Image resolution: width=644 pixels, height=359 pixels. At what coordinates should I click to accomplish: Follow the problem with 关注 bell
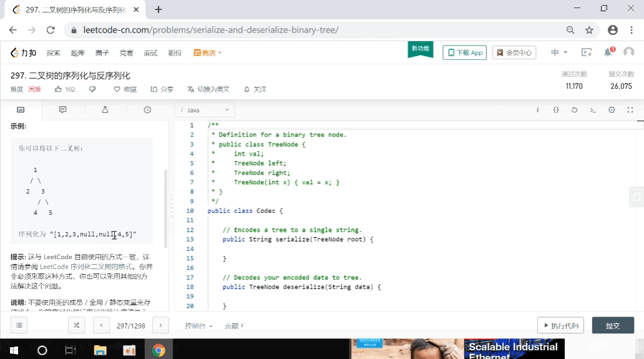click(255, 89)
